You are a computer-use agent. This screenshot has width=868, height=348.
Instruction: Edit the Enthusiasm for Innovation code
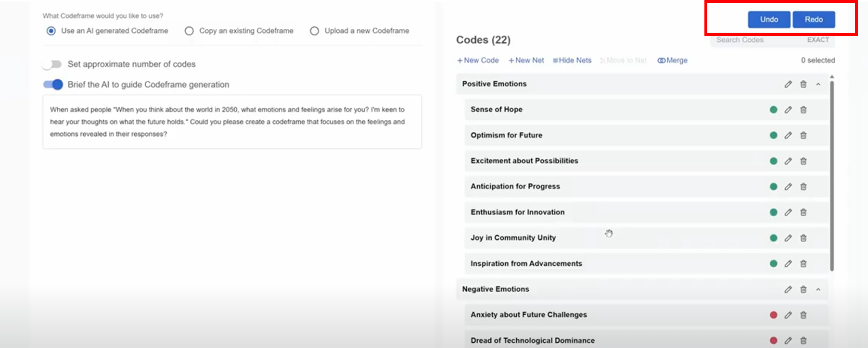click(788, 212)
